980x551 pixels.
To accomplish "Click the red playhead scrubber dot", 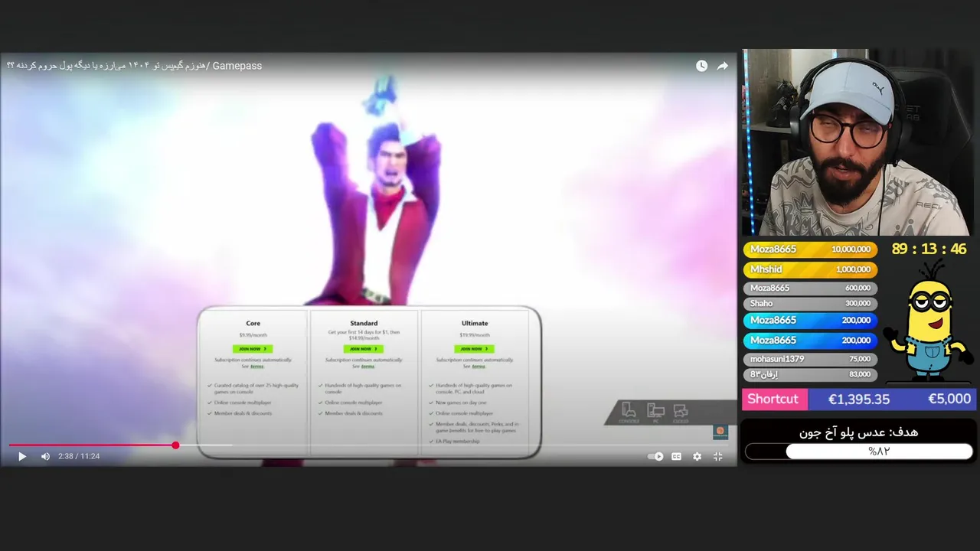I will coord(175,445).
